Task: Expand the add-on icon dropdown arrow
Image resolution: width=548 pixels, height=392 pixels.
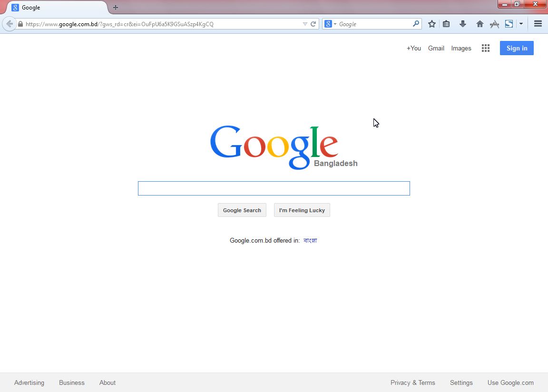Action: tap(521, 24)
